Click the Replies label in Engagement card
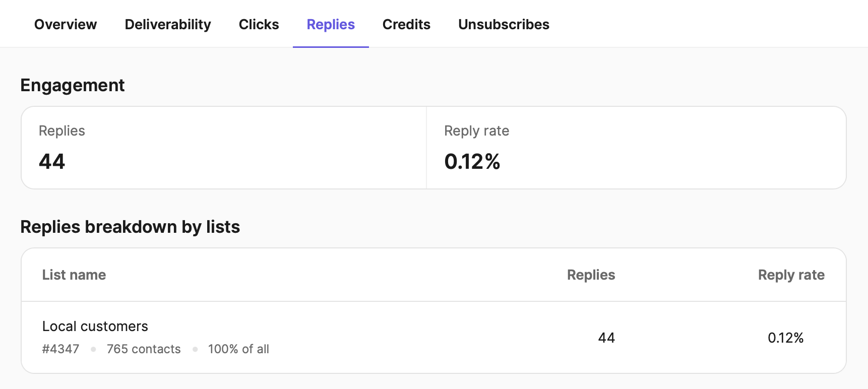The width and height of the screenshot is (868, 389). click(x=62, y=131)
